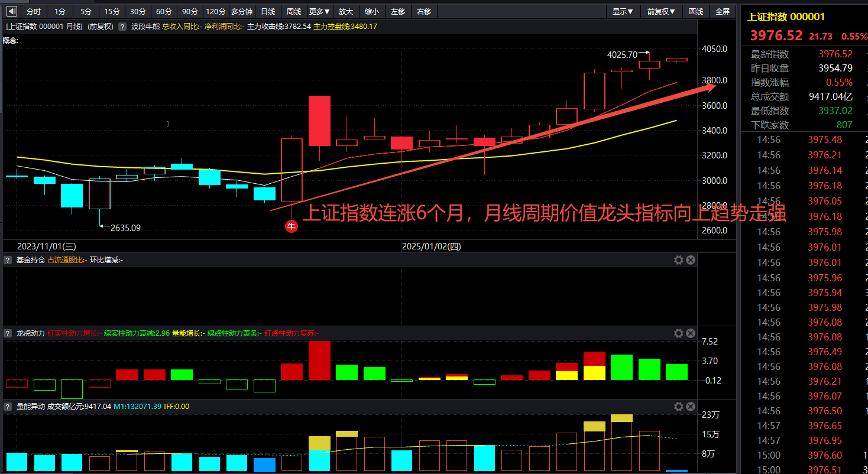This screenshot has height=474, width=868.
Task: Select the 60分 period
Action: pos(164,11)
